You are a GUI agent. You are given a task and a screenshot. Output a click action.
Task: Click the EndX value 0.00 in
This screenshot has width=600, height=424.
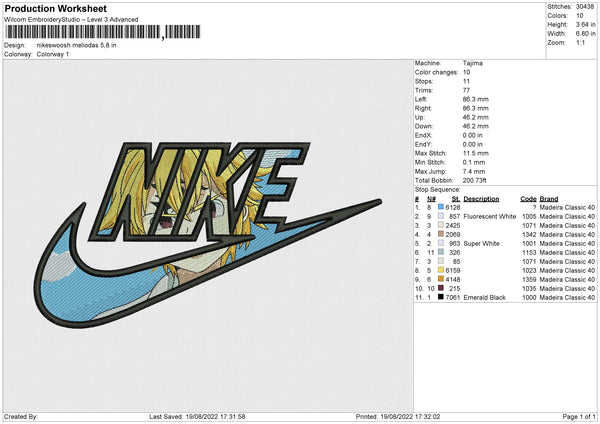tap(473, 135)
